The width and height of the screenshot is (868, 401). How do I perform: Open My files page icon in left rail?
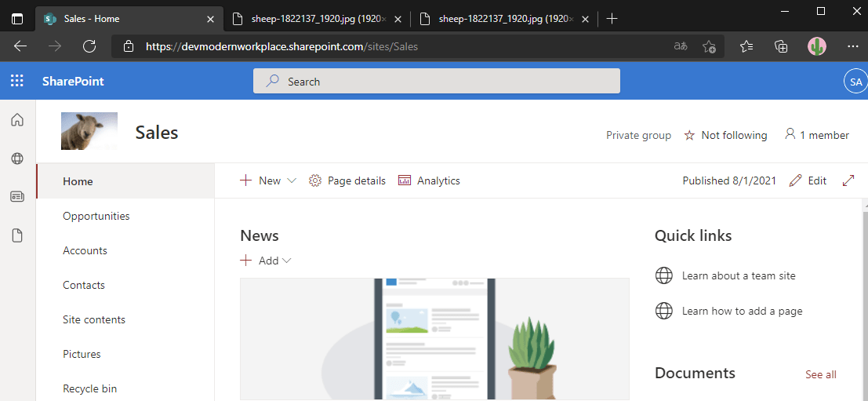pyautogui.click(x=17, y=235)
